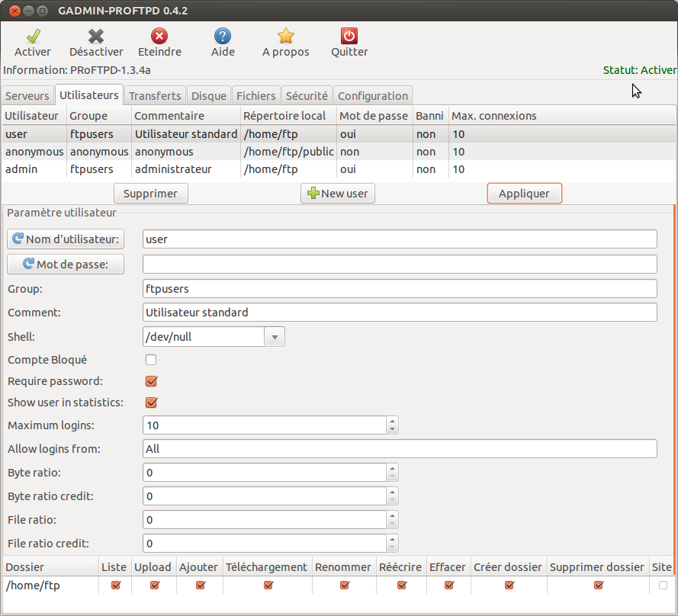Generate random password with Mot de passe button
Image resolution: width=678 pixels, height=616 pixels.
(x=66, y=265)
